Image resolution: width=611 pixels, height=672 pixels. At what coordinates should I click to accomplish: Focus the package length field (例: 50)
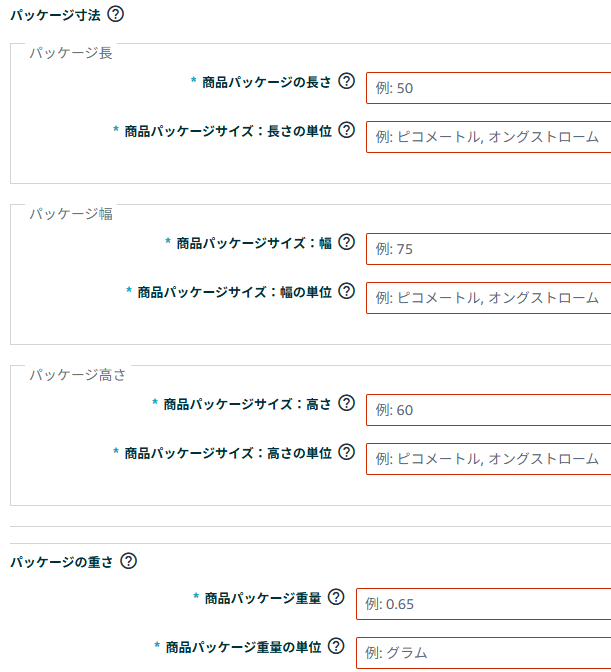pyautogui.click(x=488, y=88)
